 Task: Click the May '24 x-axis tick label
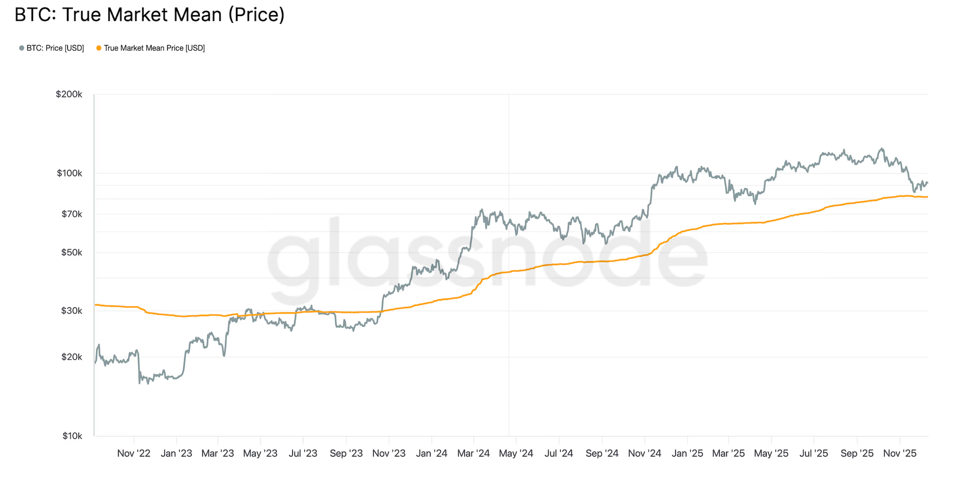(516, 454)
